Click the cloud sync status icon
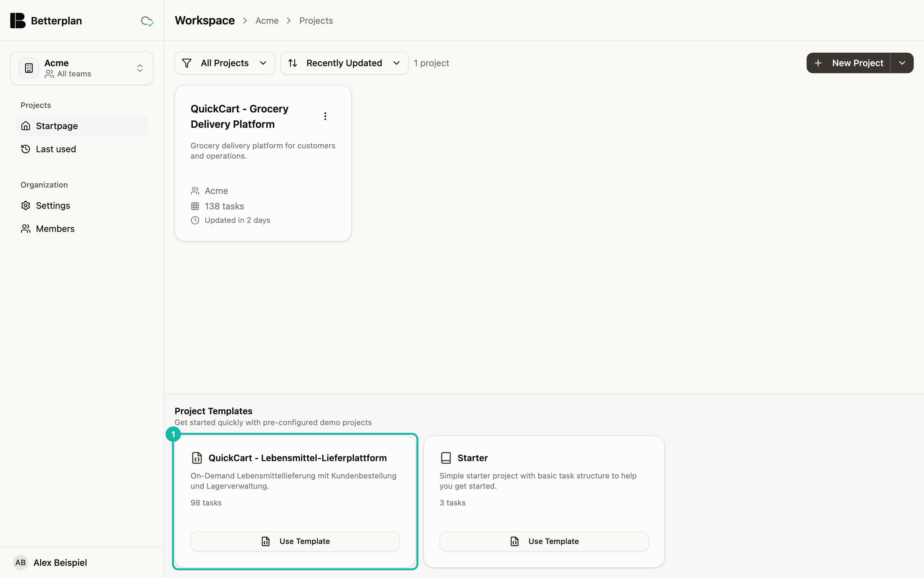The height and width of the screenshot is (578, 924). click(x=147, y=21)
